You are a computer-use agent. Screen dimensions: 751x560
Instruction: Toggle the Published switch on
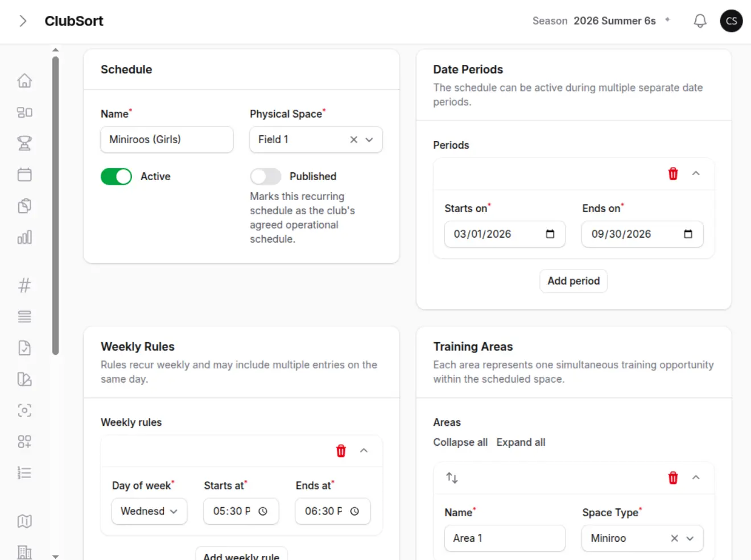click(x=265, y=177)
